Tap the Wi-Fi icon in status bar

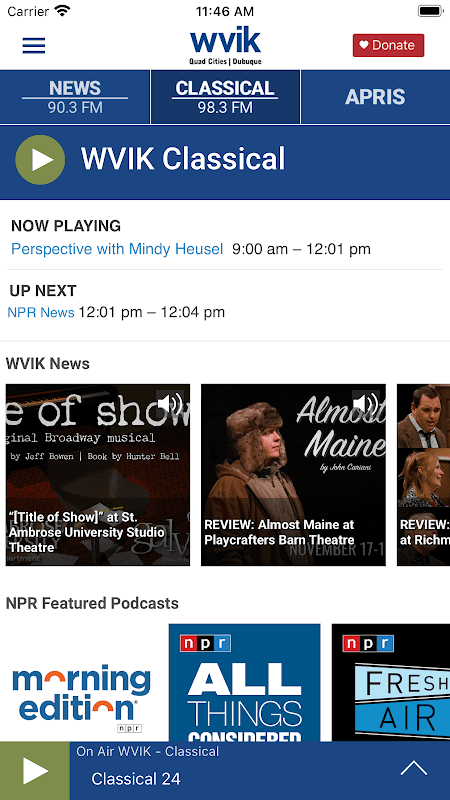62,11
